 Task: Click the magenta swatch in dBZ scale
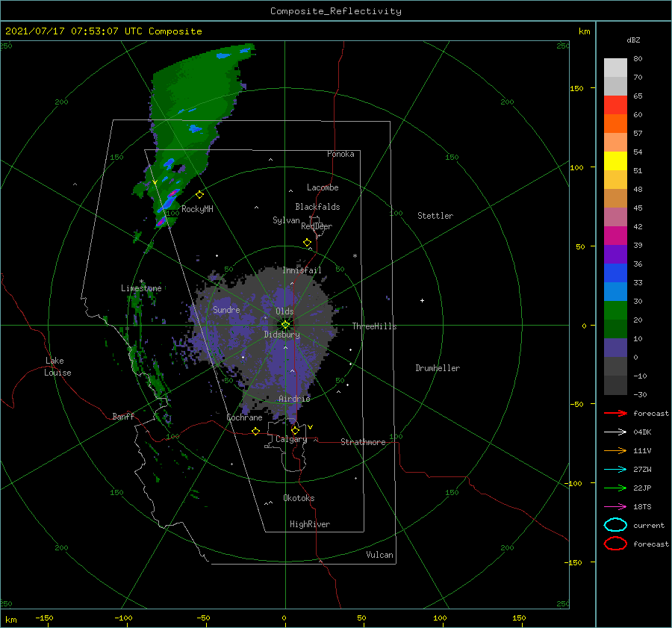615,236
